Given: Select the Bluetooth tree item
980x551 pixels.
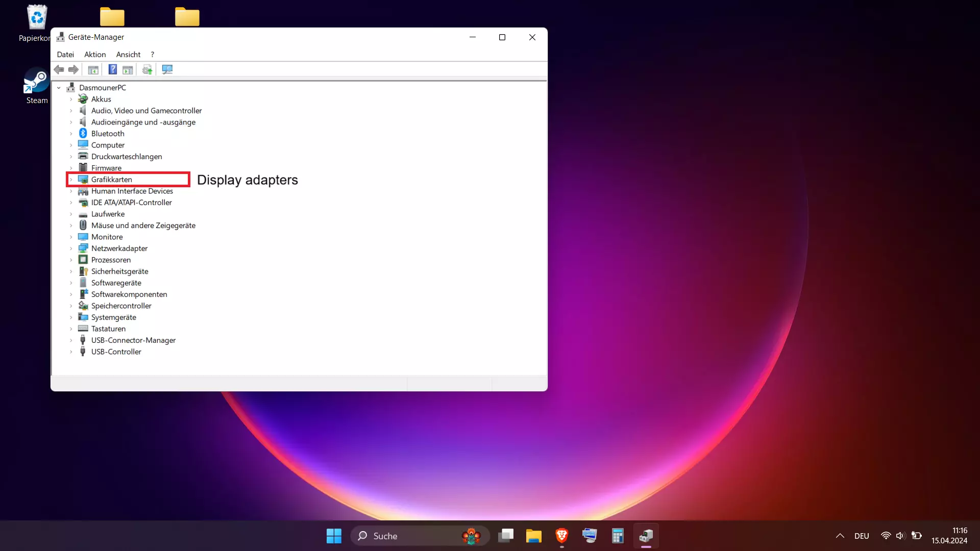Looking at the screenshot, I should (108, 134).
